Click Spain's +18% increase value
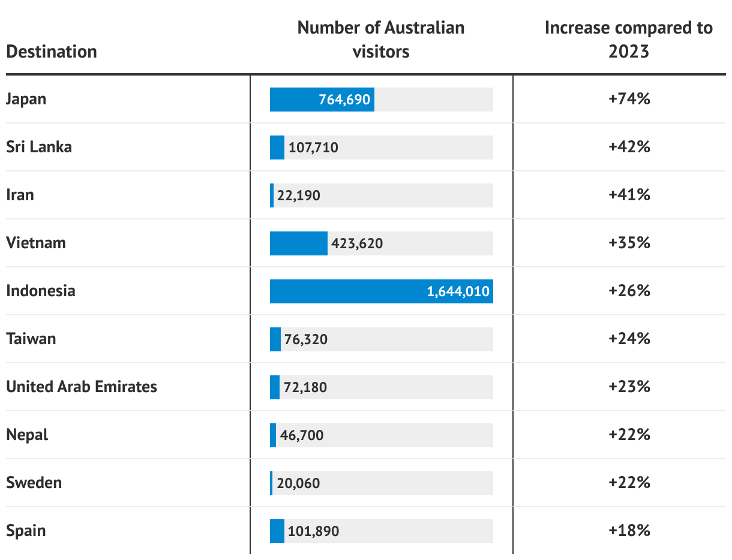The height and width of the screenshot is (560, 732). (x=629, y=531)
